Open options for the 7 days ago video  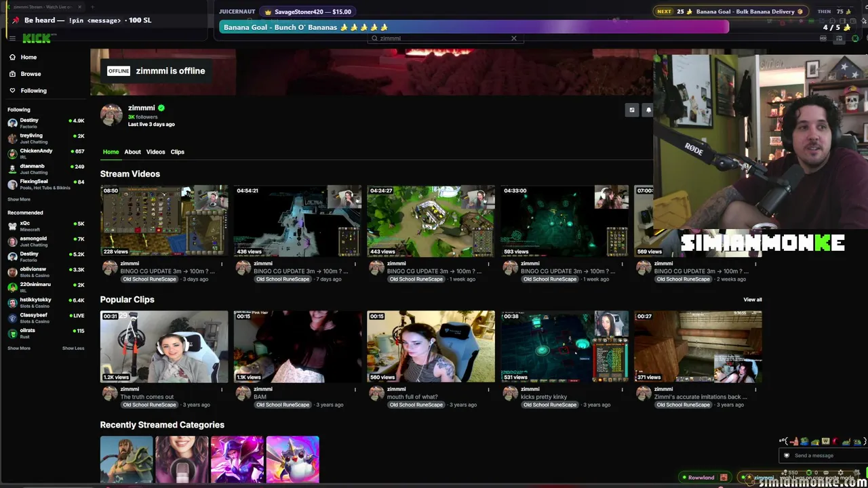(355, 264)
